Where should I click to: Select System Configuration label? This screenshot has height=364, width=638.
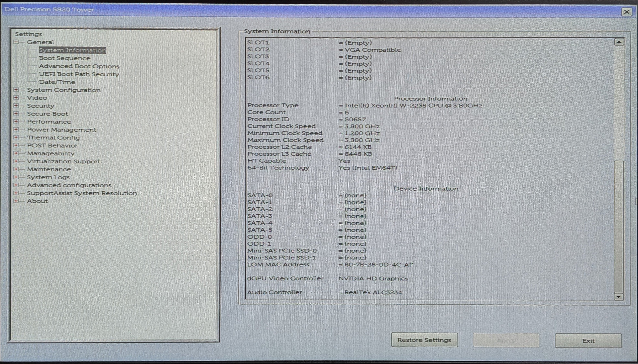(64, 90)
